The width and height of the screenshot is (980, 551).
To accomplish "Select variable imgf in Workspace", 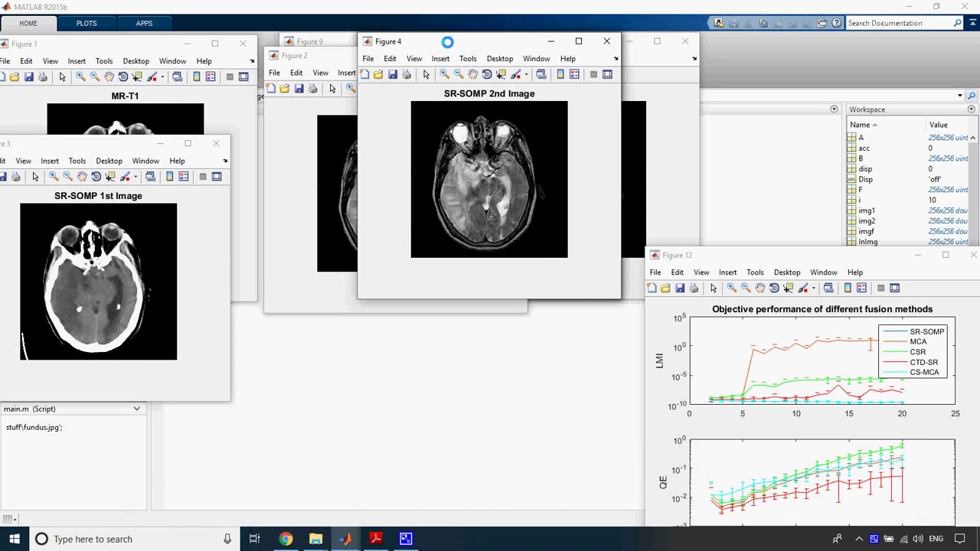I will tap(867, 231).
